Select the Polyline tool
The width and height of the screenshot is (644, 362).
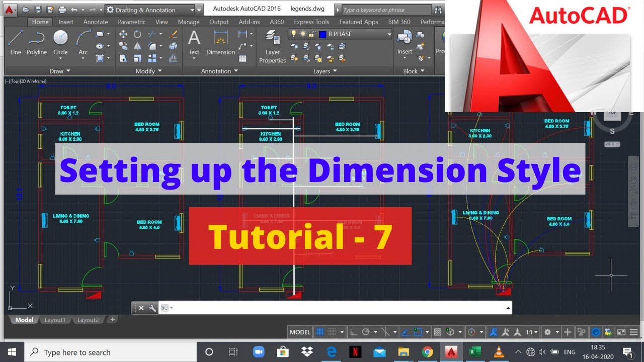[37, 43]
